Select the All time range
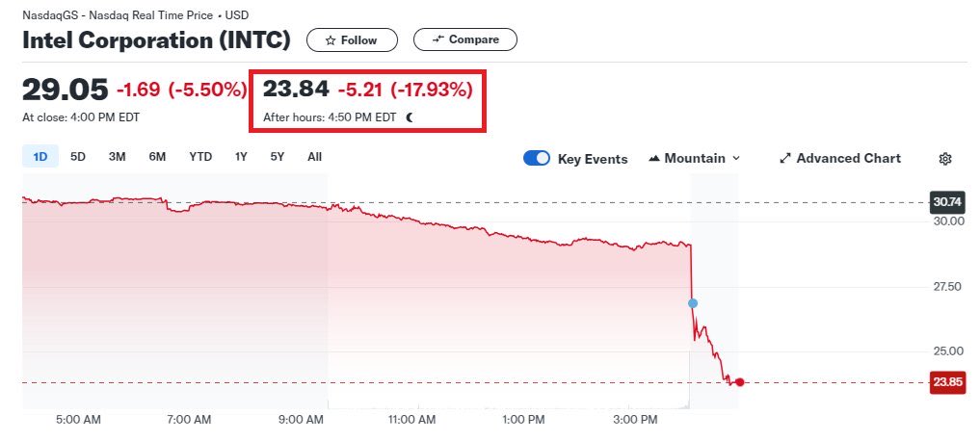Viewport: 980px width, 441px height. 314,157
